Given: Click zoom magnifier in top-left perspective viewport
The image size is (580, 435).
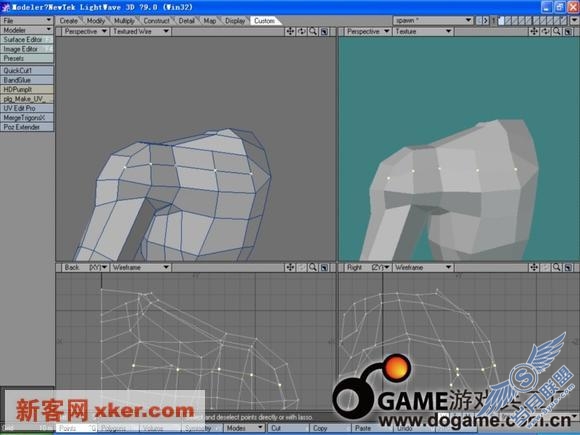Looking at the screenshot, I should (313, 31).
